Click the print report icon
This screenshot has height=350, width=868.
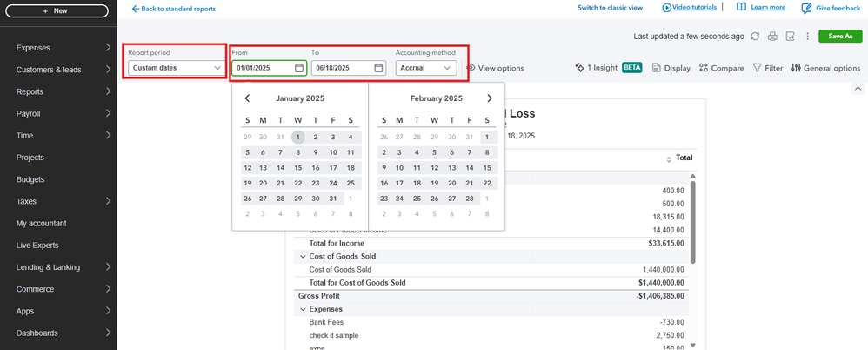772,37
